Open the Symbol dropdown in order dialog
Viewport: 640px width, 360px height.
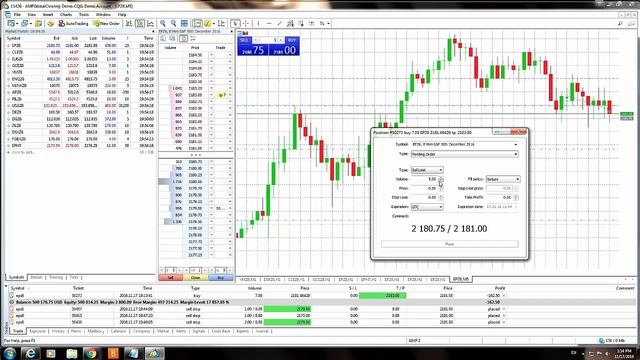pos(464,144)
